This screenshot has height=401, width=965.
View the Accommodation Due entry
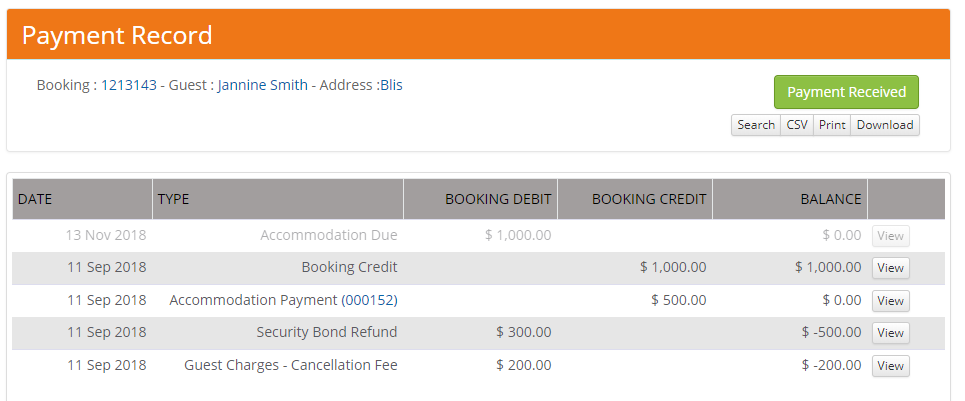click(890, 236)
